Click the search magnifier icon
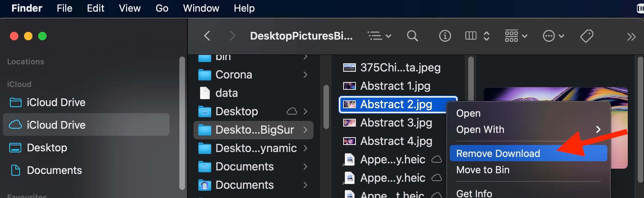The height and width of the screenshot is (198, 644). (412, 36)
